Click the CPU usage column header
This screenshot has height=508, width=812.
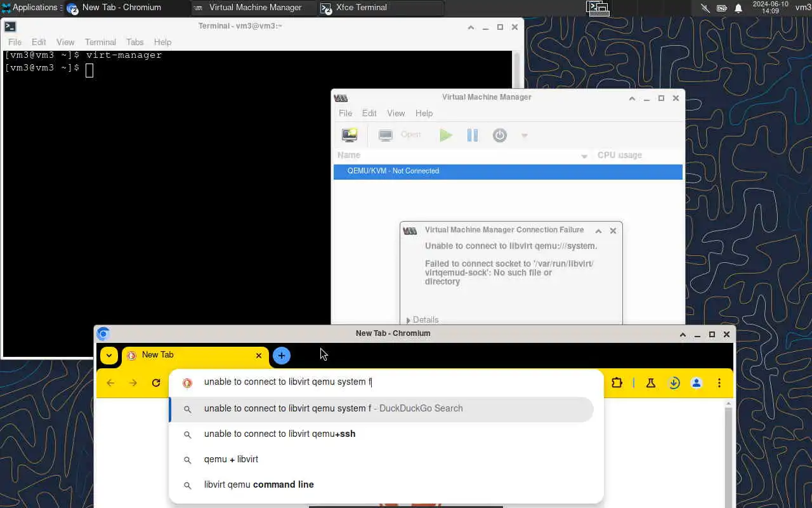[620, 156]
